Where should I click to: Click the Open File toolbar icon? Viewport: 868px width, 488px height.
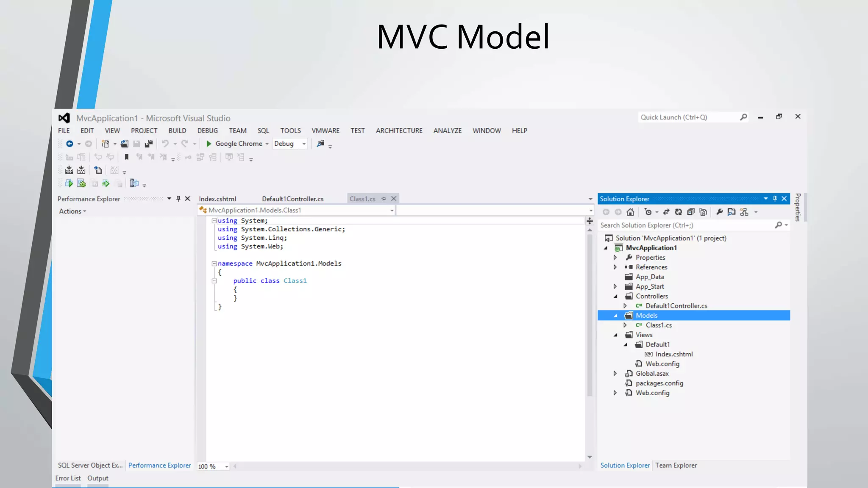click(x=124, y=144)
